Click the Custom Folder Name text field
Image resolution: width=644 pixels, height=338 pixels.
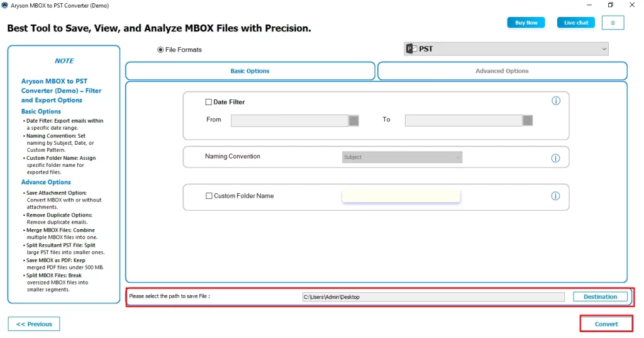pyautogui.click(x=401, y=196)
